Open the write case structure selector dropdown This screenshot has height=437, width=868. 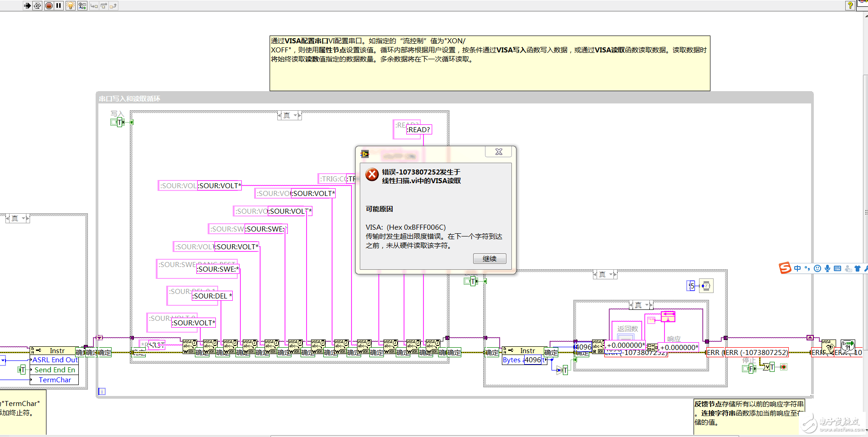click(x=296, y=116)
